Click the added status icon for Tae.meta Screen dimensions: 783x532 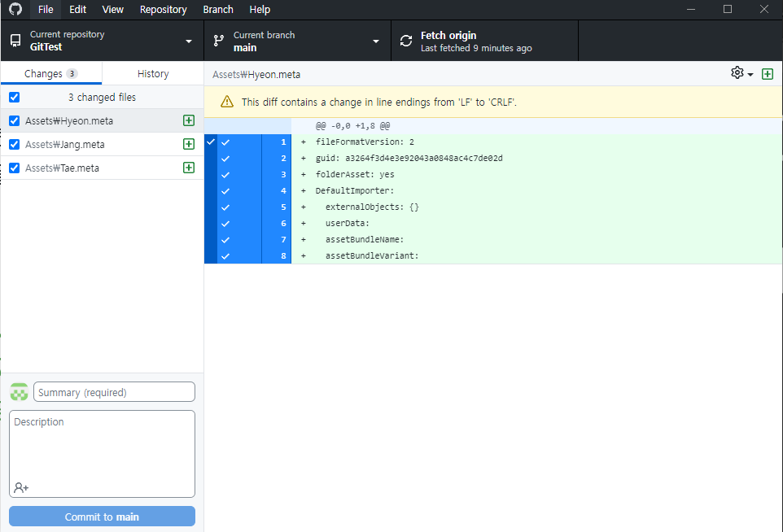click(189, 168)
